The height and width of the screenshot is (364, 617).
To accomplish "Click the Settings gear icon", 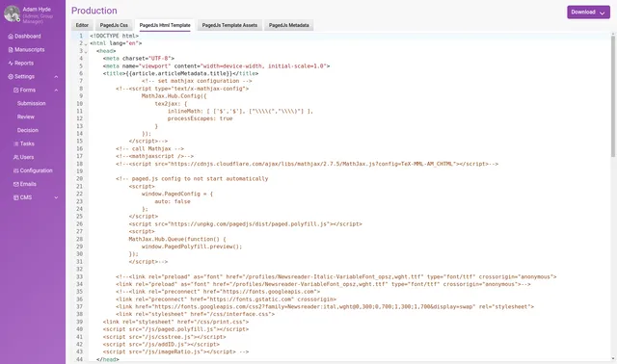I will [x=11, y=77].
